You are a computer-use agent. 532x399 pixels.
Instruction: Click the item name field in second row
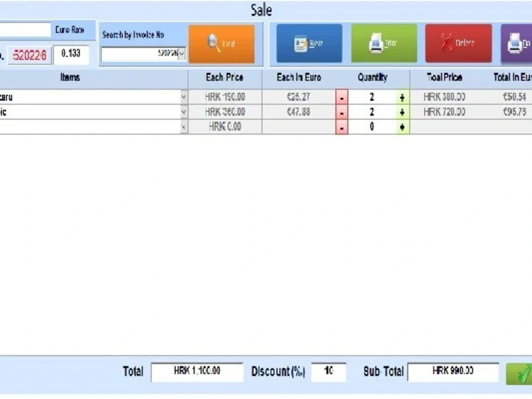(90, 112)
